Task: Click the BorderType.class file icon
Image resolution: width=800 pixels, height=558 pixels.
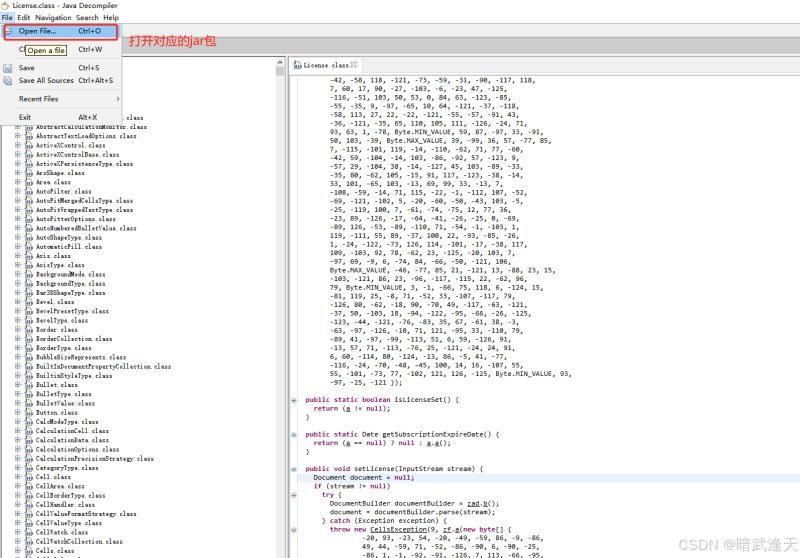Action: pyautogui.click(x=29, y=348)
